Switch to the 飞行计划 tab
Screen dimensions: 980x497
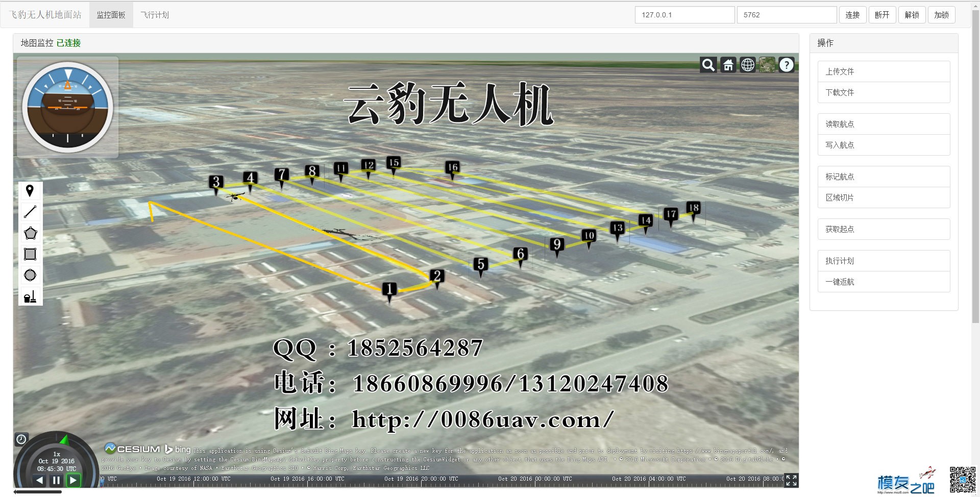(155, 15)
